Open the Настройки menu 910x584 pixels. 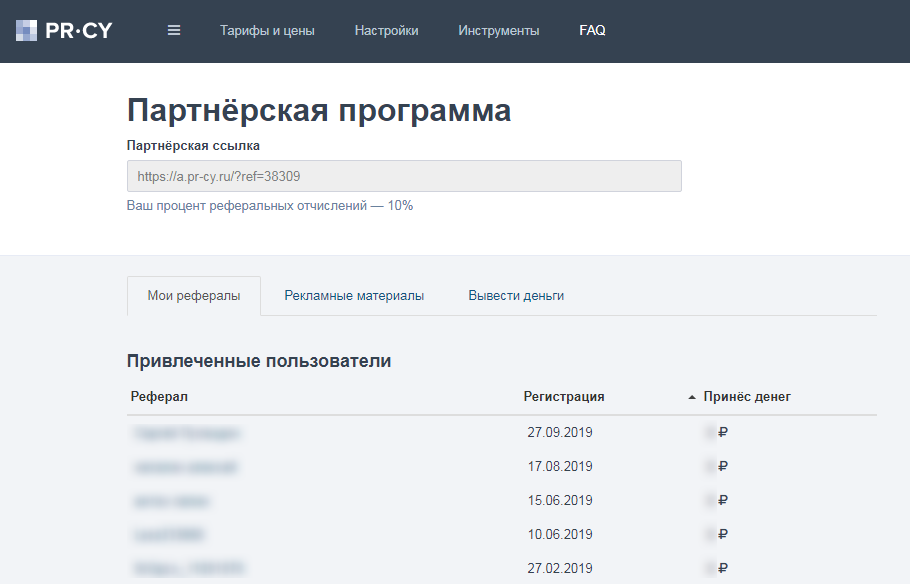[386, 30]
